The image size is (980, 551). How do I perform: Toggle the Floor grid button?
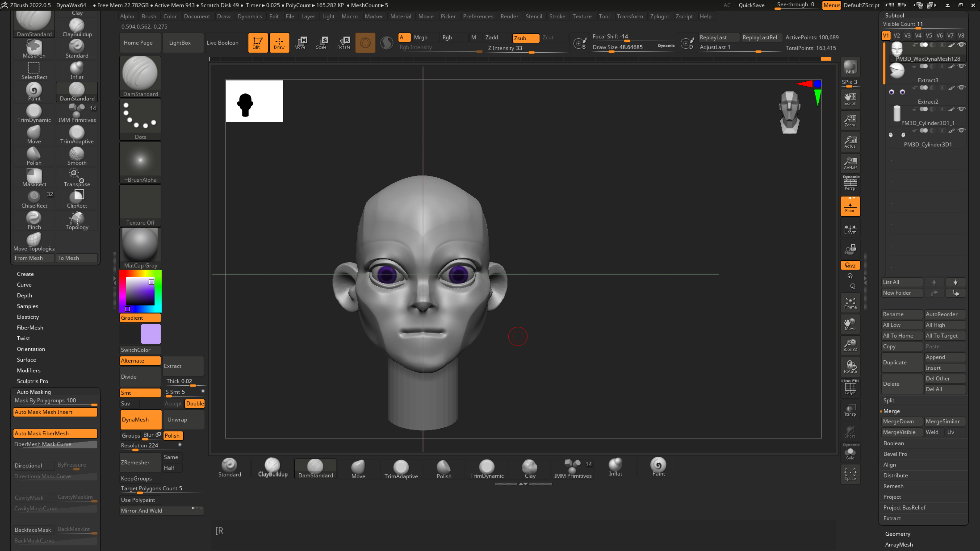(850, 206)
